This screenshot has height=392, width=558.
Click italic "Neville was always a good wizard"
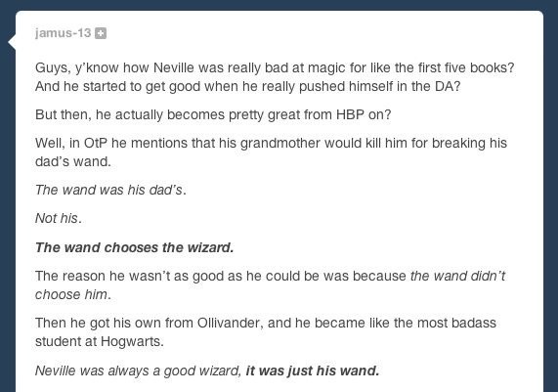pyautogui.click(x=138, y=371)
